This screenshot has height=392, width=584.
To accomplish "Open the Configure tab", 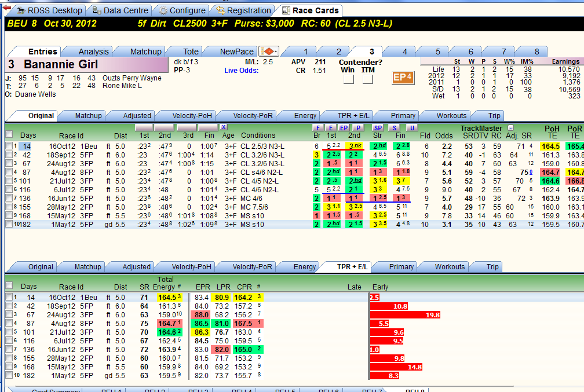I will point(183,10).
